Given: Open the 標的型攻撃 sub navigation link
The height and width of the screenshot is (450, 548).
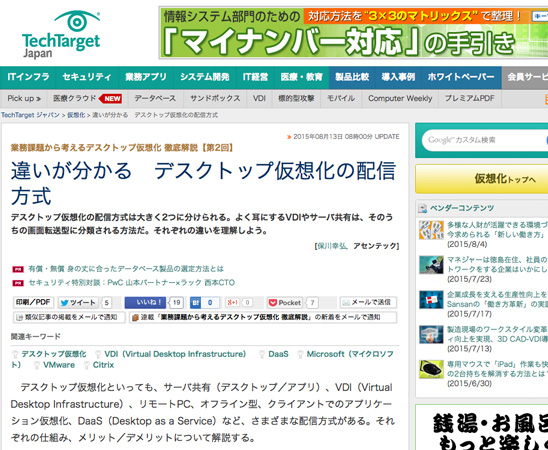Looking at the screenshot, I should 296,99.
